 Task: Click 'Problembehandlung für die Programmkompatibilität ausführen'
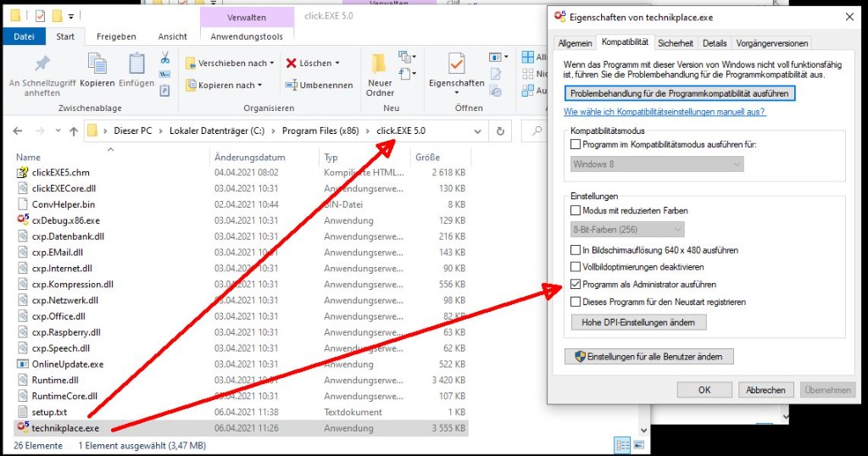point(680,93)
